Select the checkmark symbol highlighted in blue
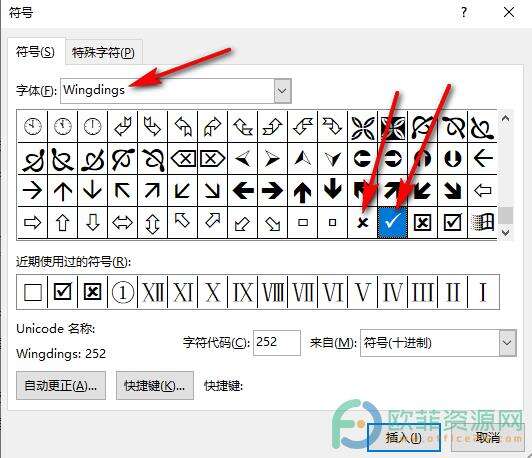 [393, 222]
